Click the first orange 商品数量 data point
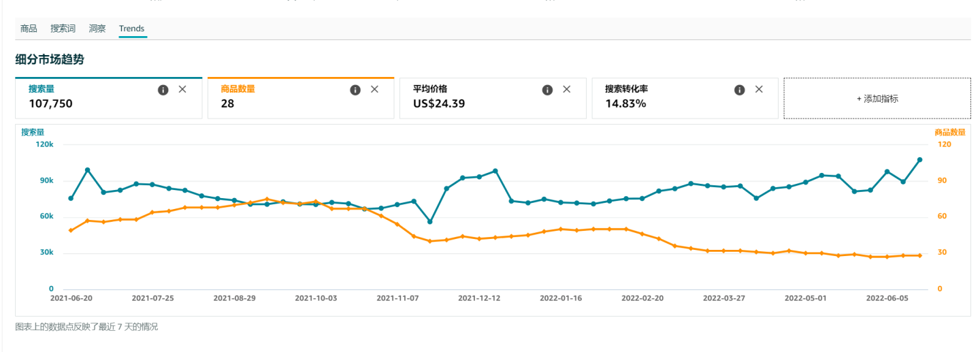Viewport: 980px width, 352px height. pyautogui.click(x=71, y=231)
